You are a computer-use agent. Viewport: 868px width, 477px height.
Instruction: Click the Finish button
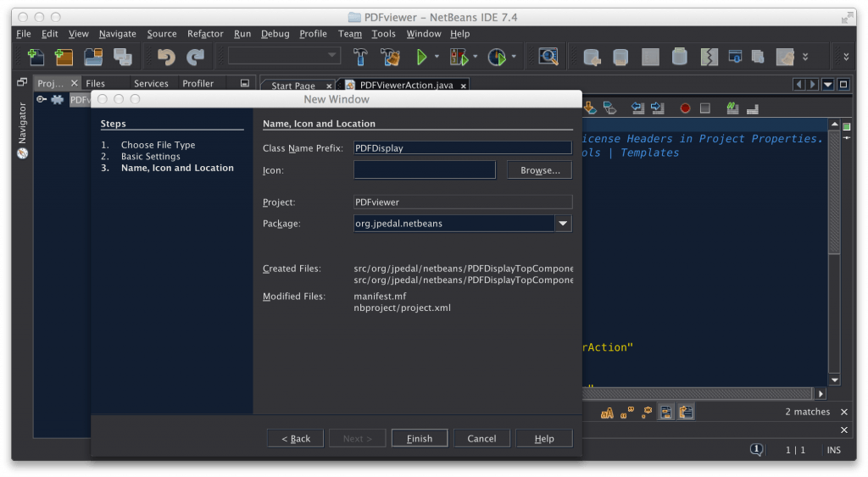pos(420,438)
